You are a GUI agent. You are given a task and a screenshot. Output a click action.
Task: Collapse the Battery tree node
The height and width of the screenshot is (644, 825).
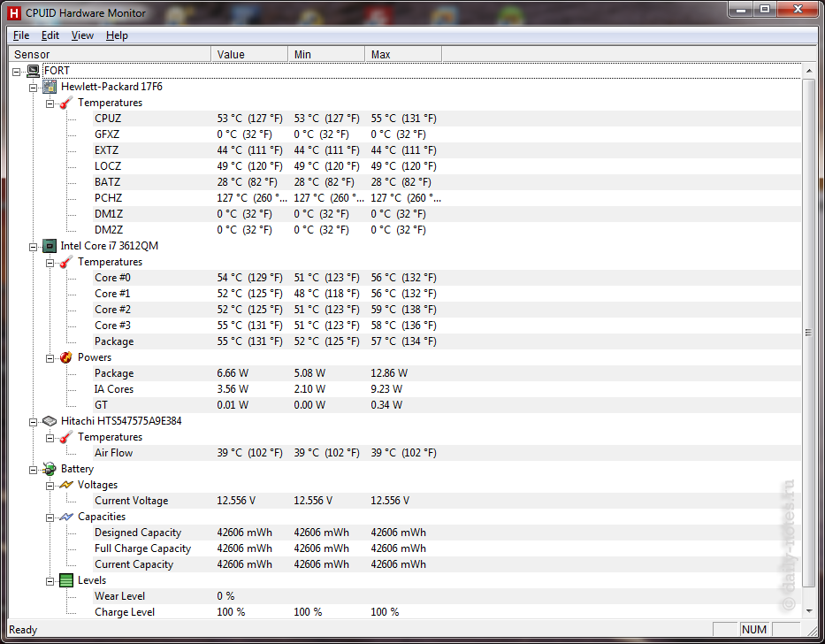coord(34,469)
